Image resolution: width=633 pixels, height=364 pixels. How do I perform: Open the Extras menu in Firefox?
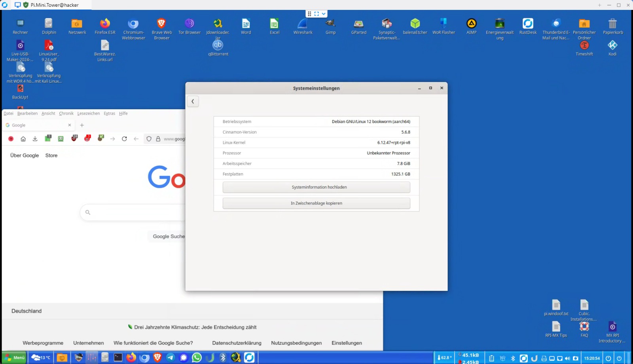(x=109, y=113)
